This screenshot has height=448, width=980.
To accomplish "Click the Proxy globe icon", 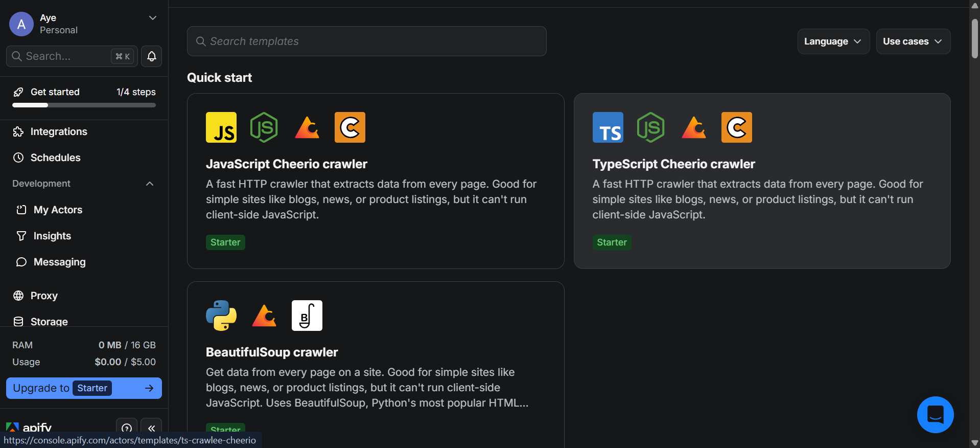I will (18, 296).
